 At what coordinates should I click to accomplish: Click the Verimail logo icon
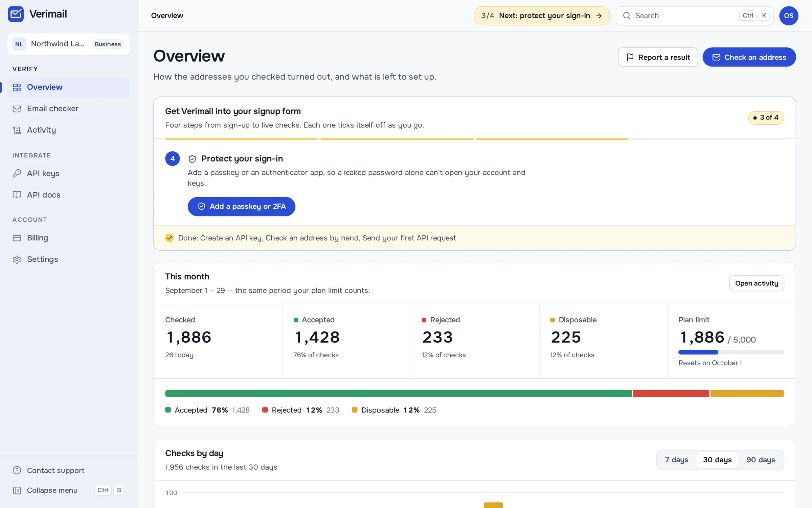coord(16,14)
